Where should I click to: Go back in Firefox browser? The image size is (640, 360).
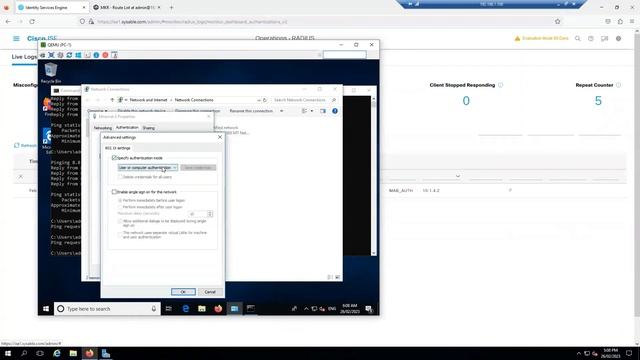pos(8,22)
